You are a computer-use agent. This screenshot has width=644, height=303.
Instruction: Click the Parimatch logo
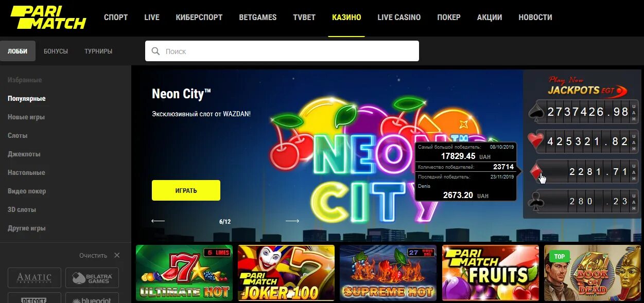[x=48, y=17]
